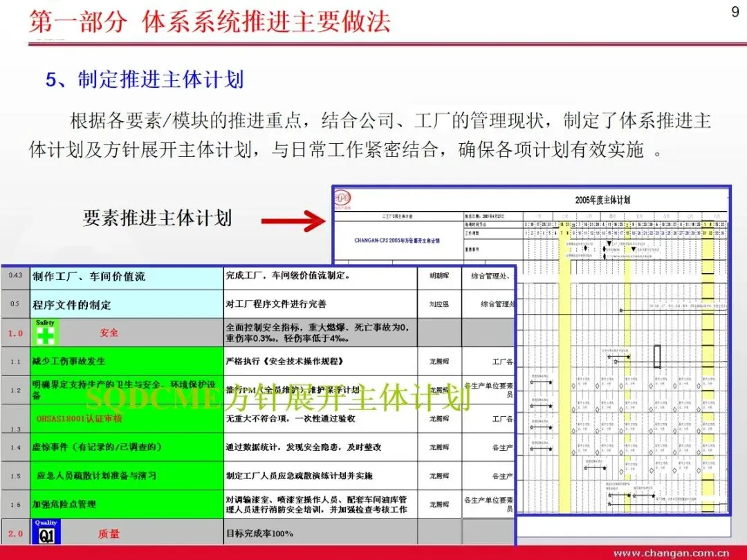Select the slide title 第一部分 体系系统推进主要做法
747x560 pixels.
click(210, 21)
